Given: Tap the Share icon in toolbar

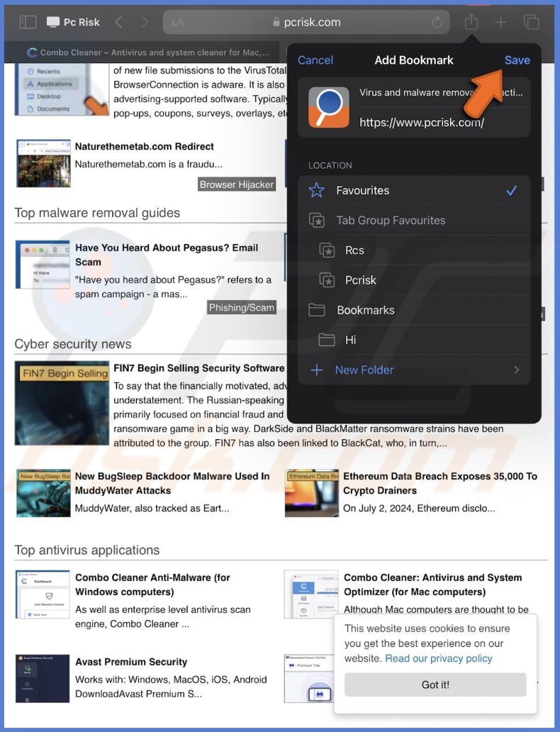Looking at the screenshot, I should tap(471, 21).
